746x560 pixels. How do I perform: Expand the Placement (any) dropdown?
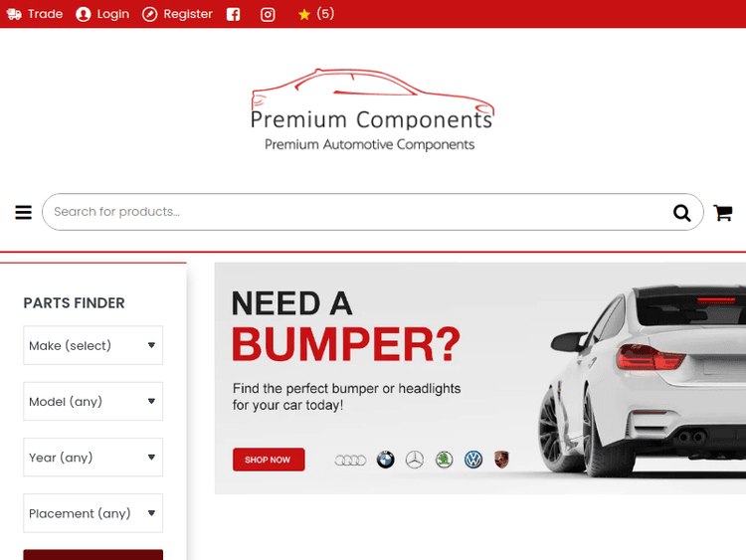[x=93, y=513]
